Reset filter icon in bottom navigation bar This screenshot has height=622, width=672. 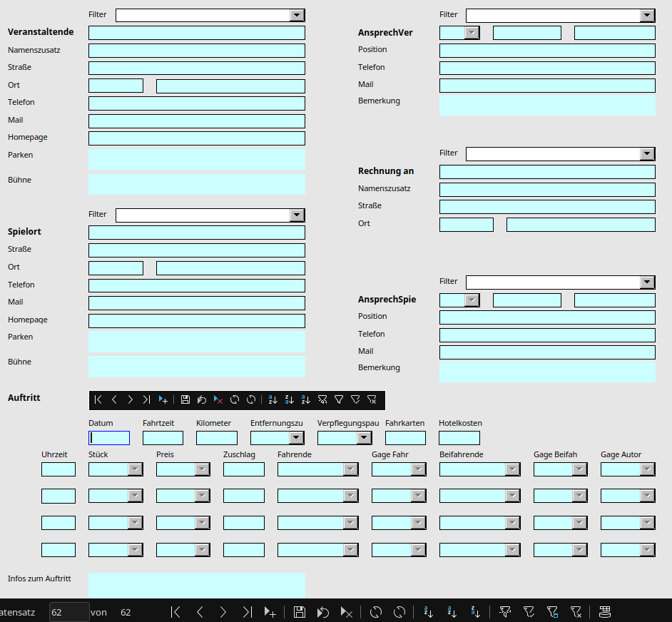(x=576, y=612)
